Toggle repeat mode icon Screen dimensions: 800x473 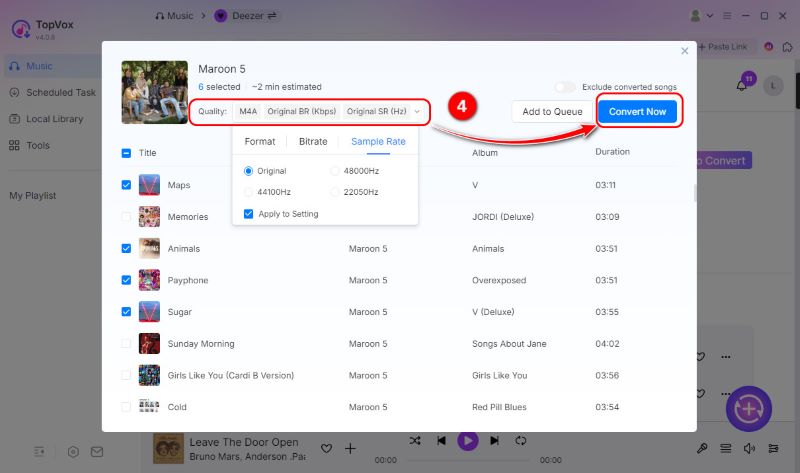pyautogui.click(x=520, y=440)
